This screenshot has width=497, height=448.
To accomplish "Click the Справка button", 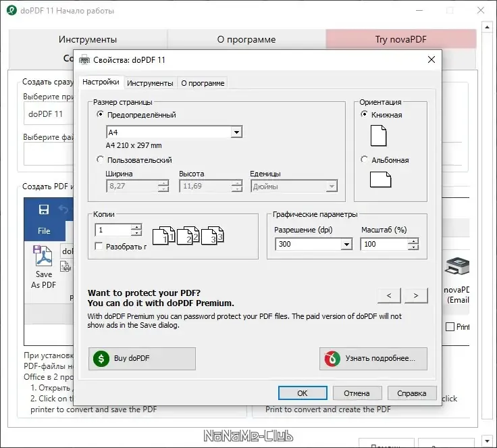I will 412,393.
